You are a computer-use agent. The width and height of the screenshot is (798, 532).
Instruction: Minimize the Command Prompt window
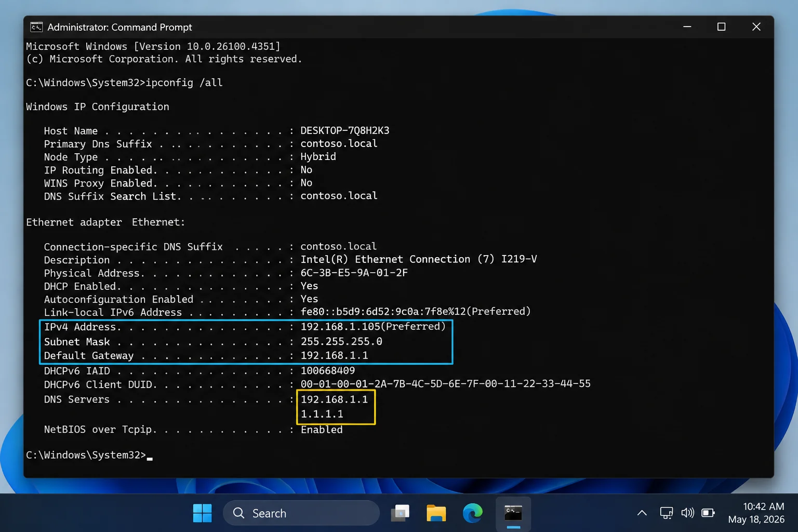pos(687,26)
